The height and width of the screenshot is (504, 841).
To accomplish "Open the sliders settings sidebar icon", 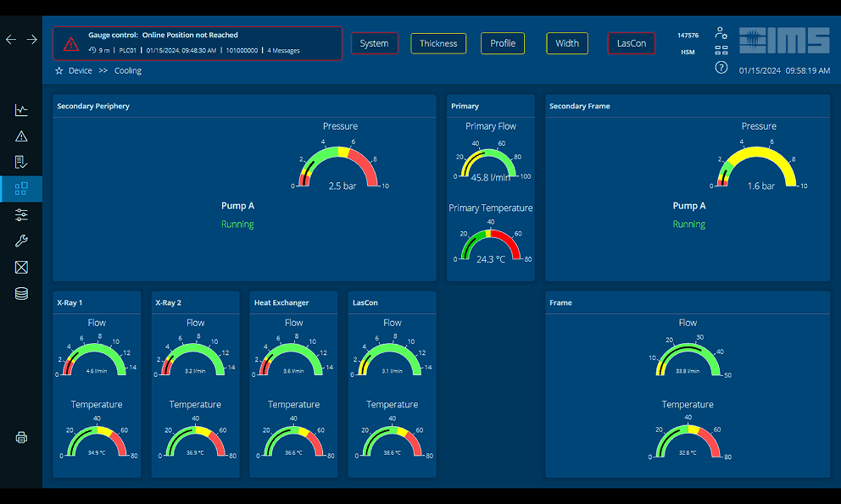I will click(21, 215).
